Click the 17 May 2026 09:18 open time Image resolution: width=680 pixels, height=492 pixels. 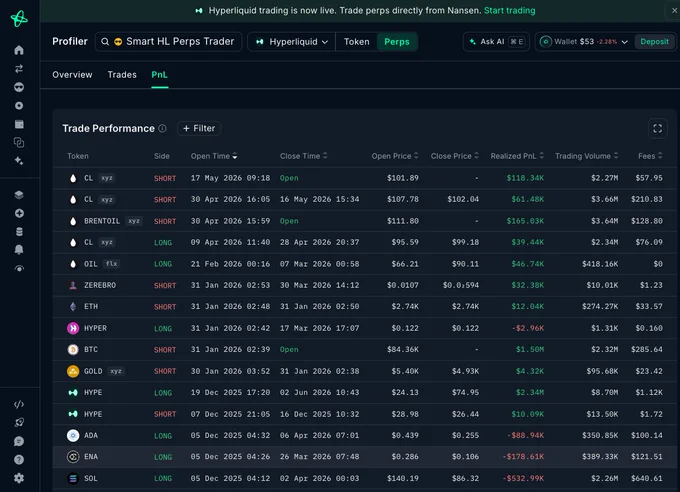[230, 178]
